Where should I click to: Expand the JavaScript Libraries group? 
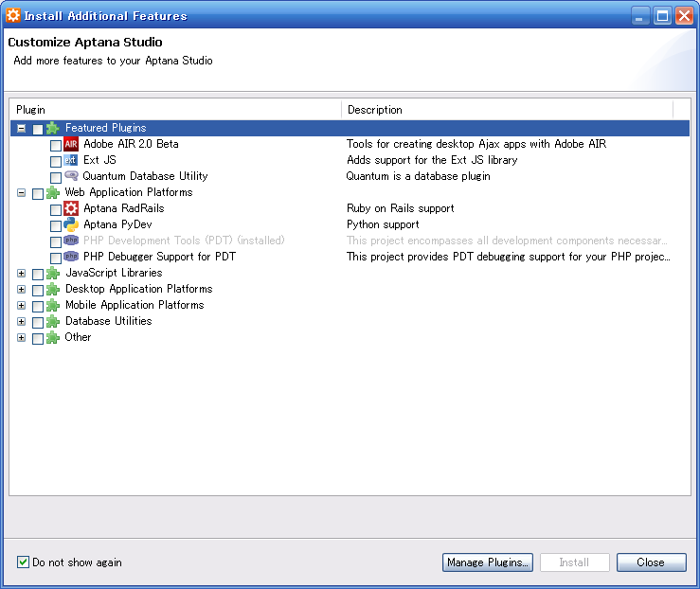(x=21, y=273)
